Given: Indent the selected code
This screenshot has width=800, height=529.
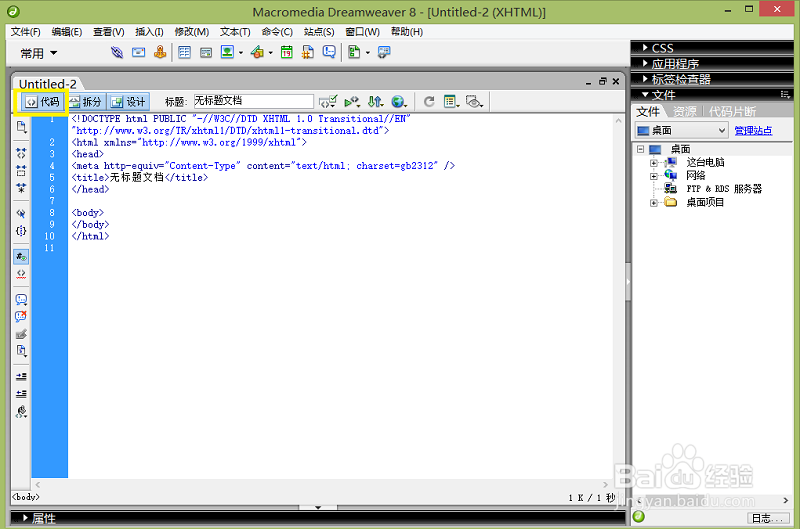Looking at the screenshot, I should pos(21,377).
